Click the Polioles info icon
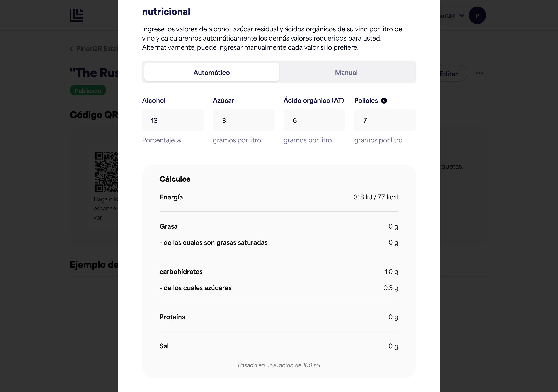Screen dimensions: 558x392 pyautogui.click(x=384, y=101)
